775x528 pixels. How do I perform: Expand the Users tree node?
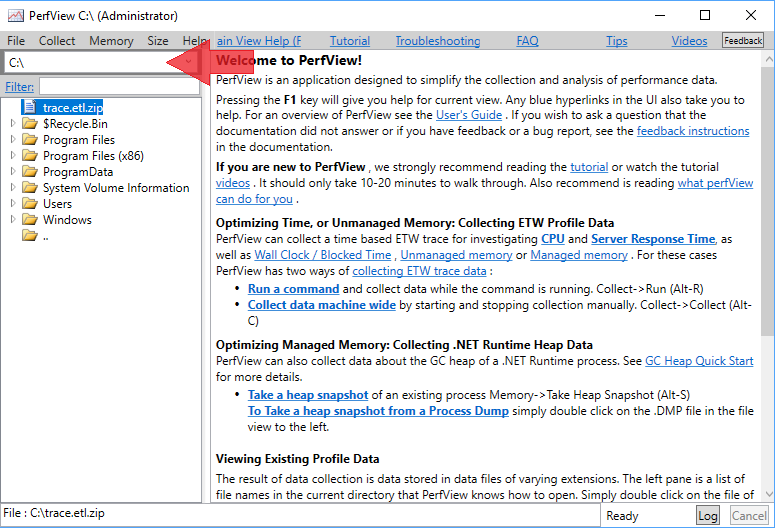[x=13, y=203]
